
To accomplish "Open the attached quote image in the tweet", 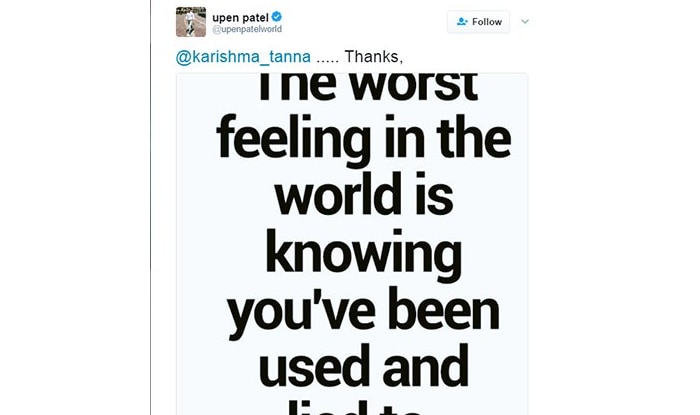I will [x=352, y=244].
